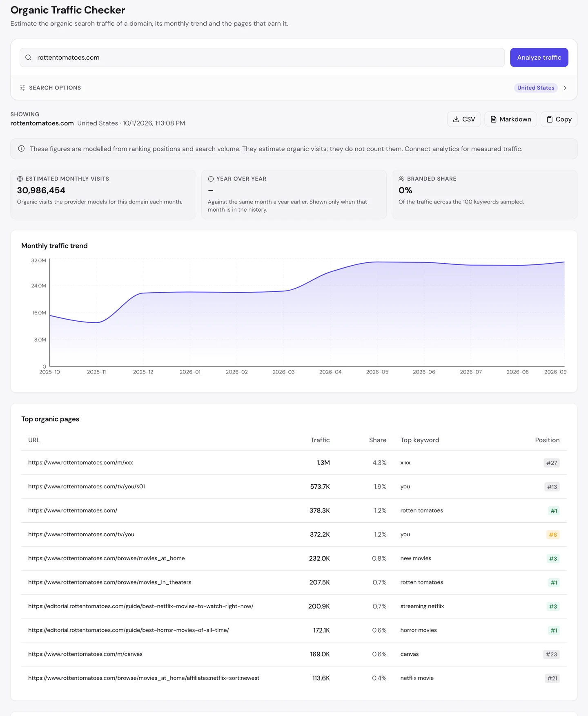
Task: Open the rottentomatoes.com/ homepage URL row
Action: [x=73, y=510]
